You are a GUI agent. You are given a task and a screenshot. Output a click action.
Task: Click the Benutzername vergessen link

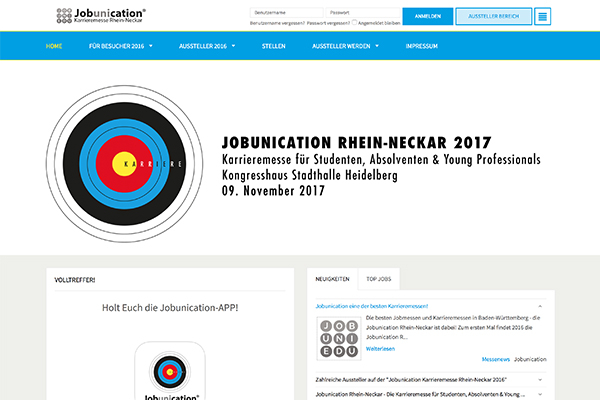coord(277,23)
